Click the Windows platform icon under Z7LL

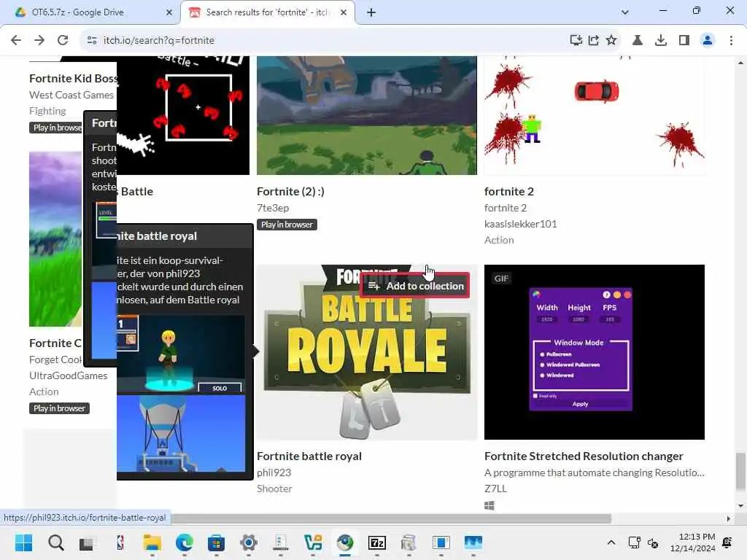coord(489,505)
